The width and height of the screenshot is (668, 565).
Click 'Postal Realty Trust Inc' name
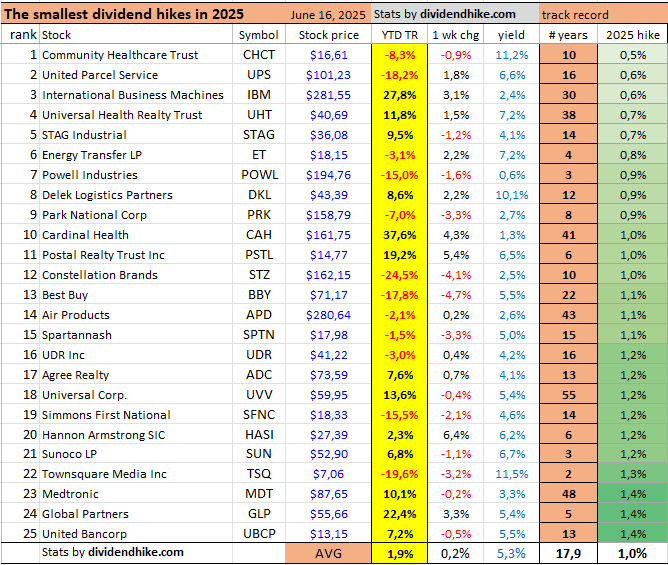click(103, 255)
